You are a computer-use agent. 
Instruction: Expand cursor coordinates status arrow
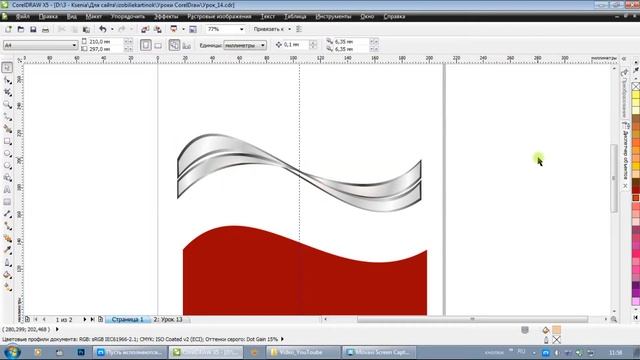pos(57,329)
